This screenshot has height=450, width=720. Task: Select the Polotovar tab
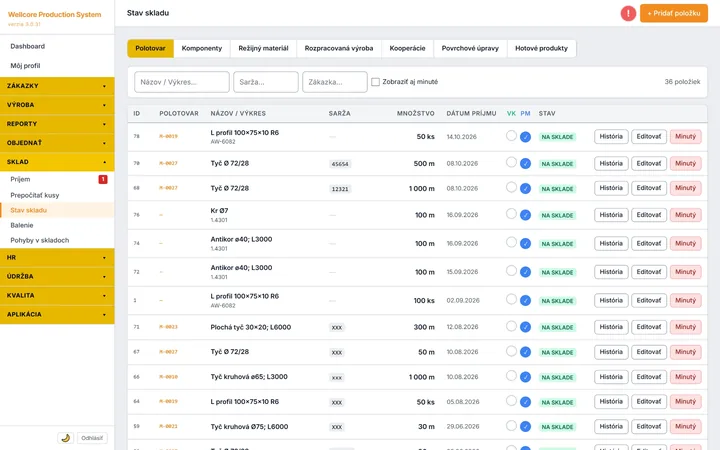(150, 48)
